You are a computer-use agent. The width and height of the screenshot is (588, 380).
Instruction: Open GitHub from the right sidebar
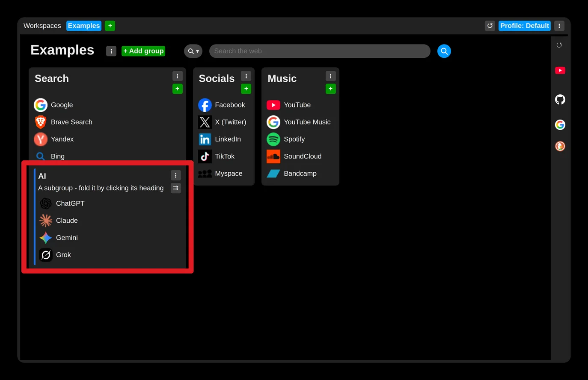pos(560,100)
